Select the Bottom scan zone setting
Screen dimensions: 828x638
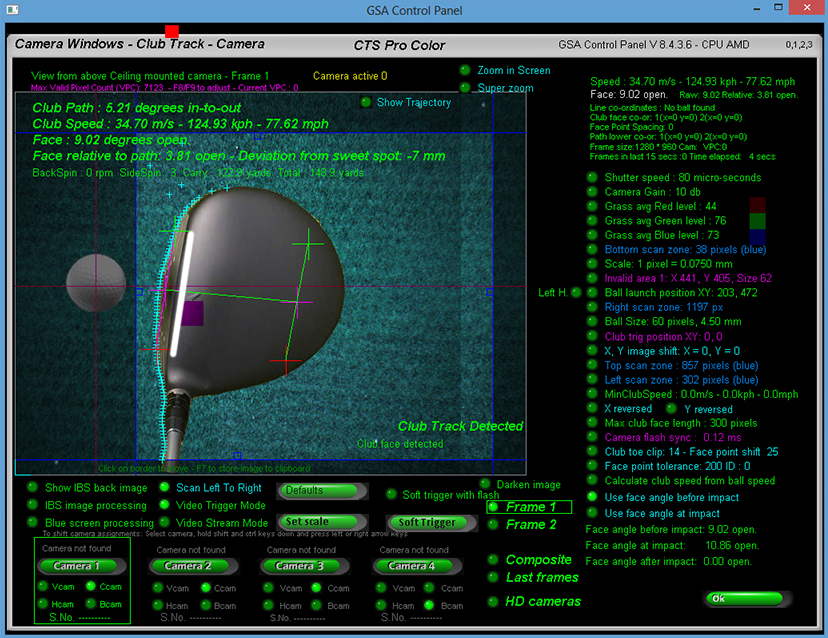point(592,249)
